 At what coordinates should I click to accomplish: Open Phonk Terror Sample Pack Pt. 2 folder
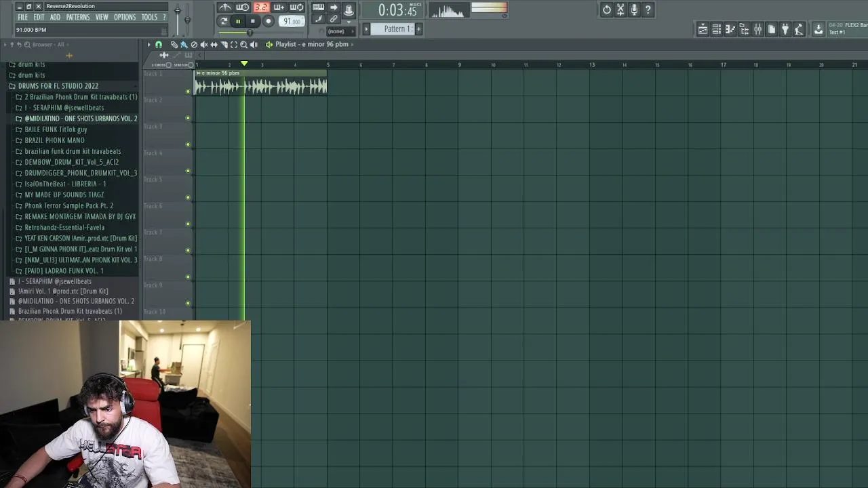click(68, 205)
